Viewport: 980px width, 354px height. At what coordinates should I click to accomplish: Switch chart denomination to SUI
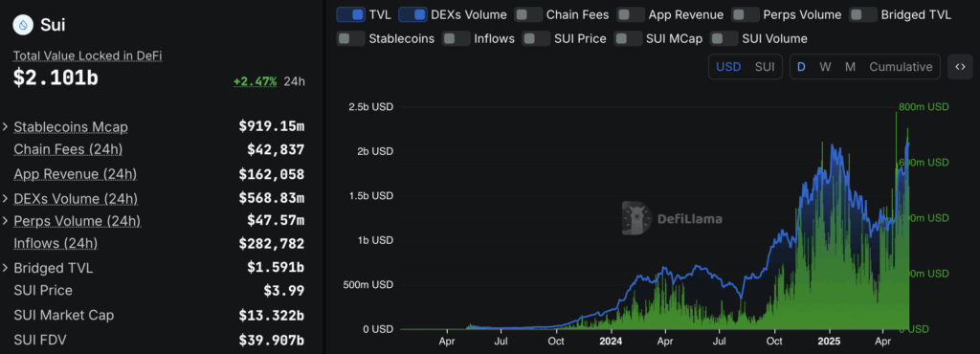pos(765,67)
